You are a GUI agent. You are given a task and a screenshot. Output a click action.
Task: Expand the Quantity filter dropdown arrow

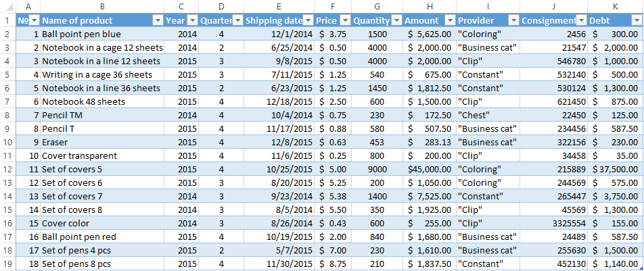[x=396, y=21]
